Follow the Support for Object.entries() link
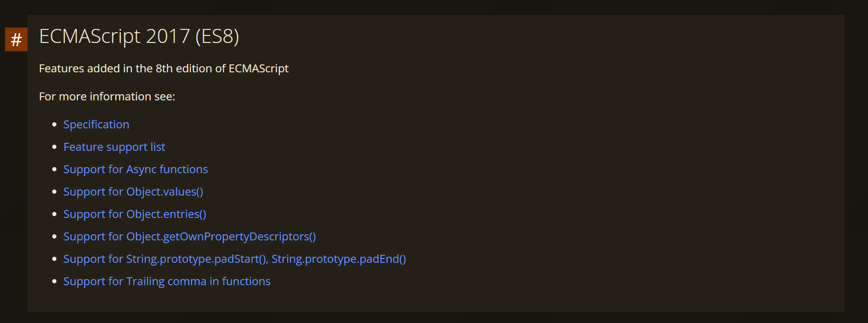Screen dimensions: 868x323 tap(135, 214)
